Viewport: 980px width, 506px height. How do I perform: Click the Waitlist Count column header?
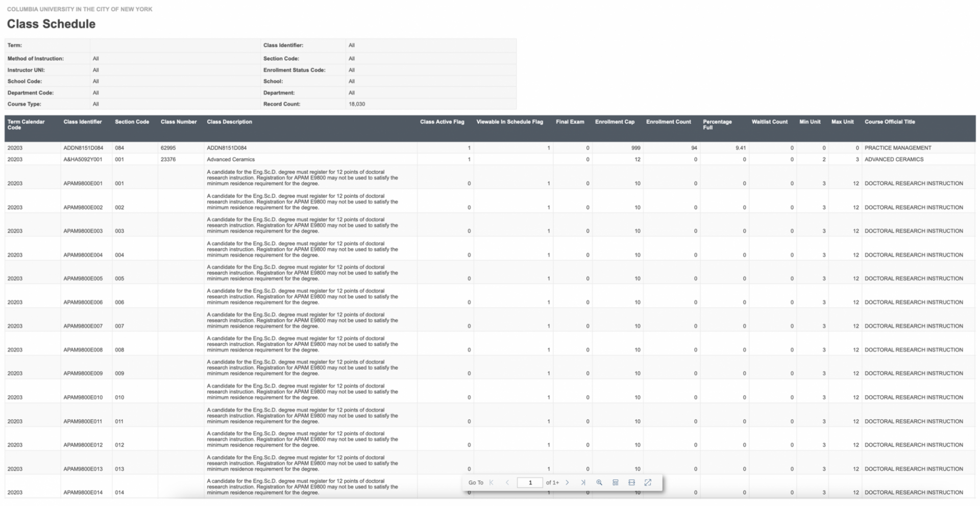[769, 122]
